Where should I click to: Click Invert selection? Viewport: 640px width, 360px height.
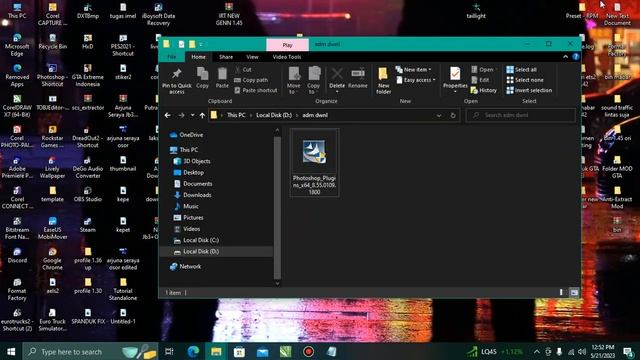pyautogui.click(x=529, y=90)
